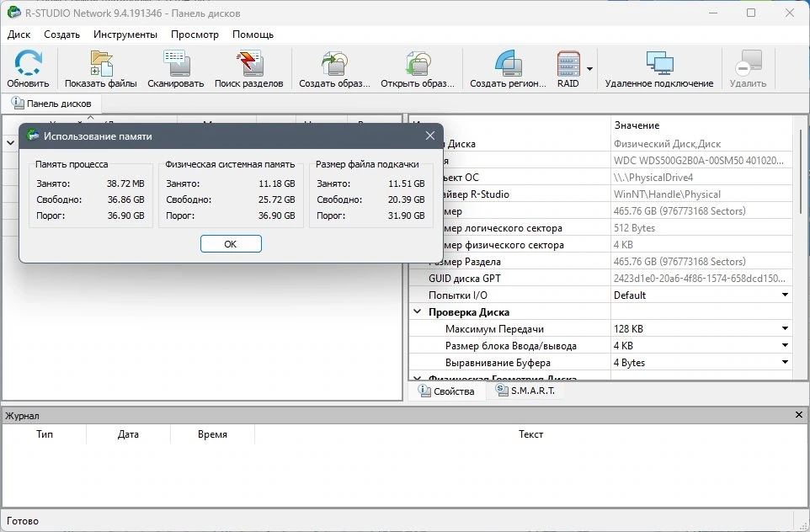The height and width of the screenshot is (532, 810).
Task: Click the Значение column header
Action: click(x=701, y=125)
